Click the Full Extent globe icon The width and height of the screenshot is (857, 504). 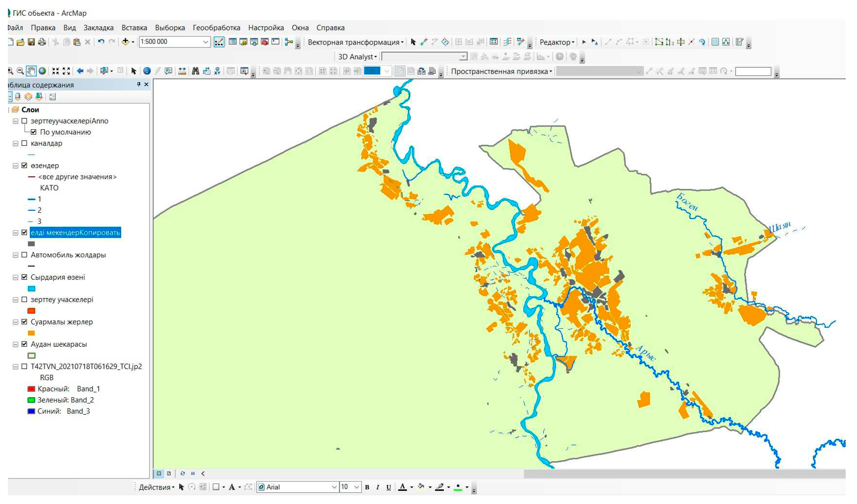pyautogui.click(x=42, y=71)
